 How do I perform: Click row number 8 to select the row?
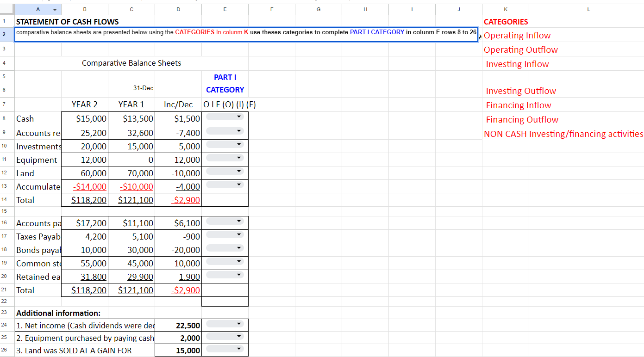pos(6,118)
